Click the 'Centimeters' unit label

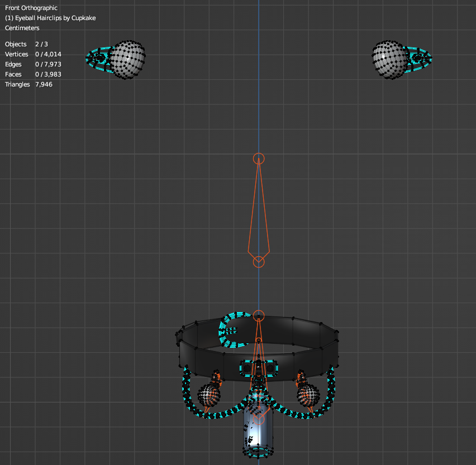pos(22,28)
